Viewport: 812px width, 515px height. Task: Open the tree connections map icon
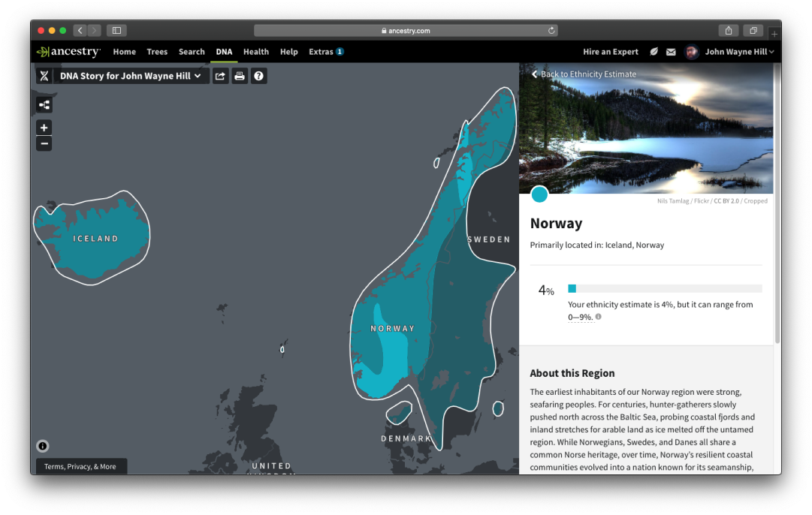click(44, 105)
